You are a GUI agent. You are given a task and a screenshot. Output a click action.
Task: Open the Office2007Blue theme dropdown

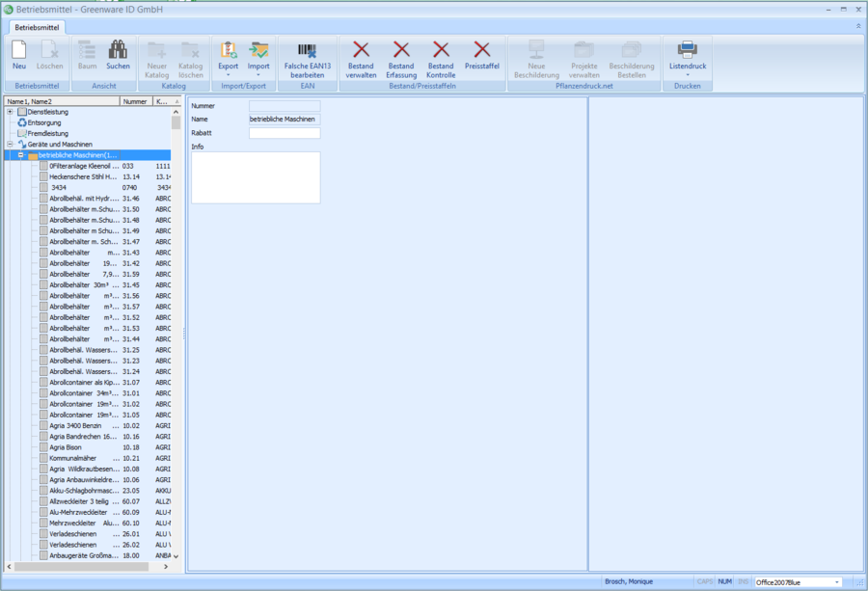pyautogui.click(x=836, y=582)
